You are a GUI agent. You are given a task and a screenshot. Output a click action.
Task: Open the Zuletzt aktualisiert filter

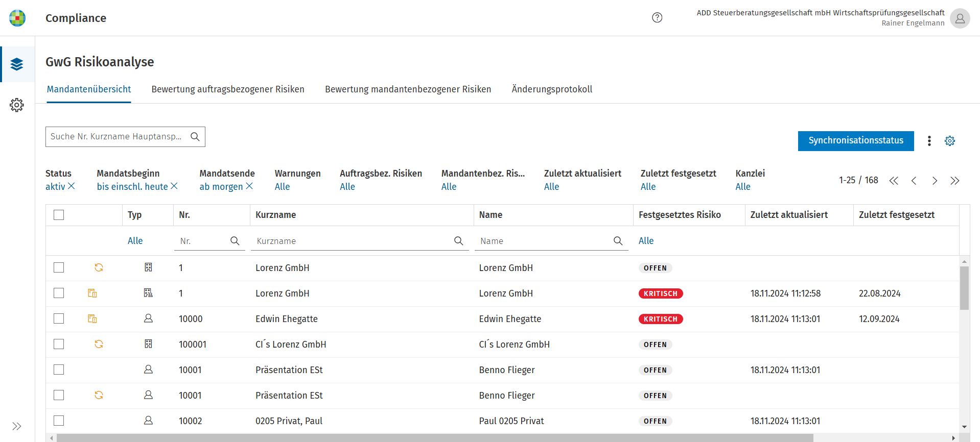(552, 187)
